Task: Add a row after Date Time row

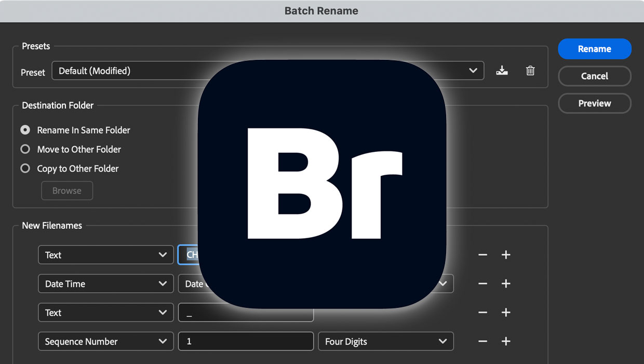Action: pyautogui.click(x=506, y=284)
